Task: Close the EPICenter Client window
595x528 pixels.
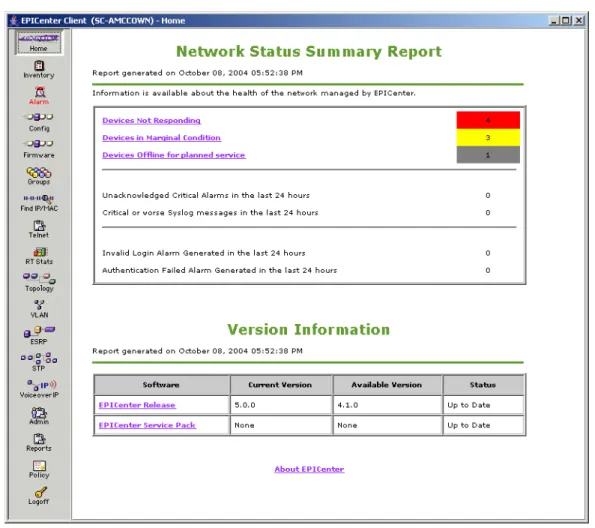Action: click(579, 20)
